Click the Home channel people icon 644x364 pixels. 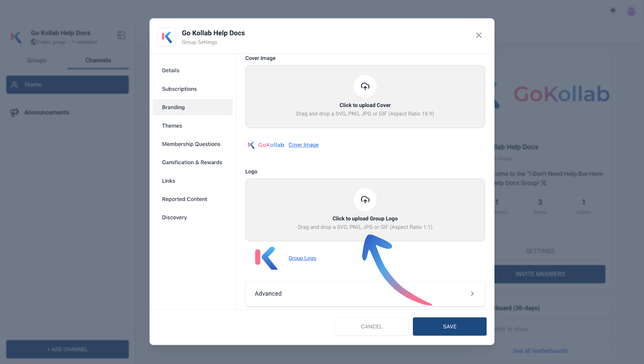coord(14,84)
